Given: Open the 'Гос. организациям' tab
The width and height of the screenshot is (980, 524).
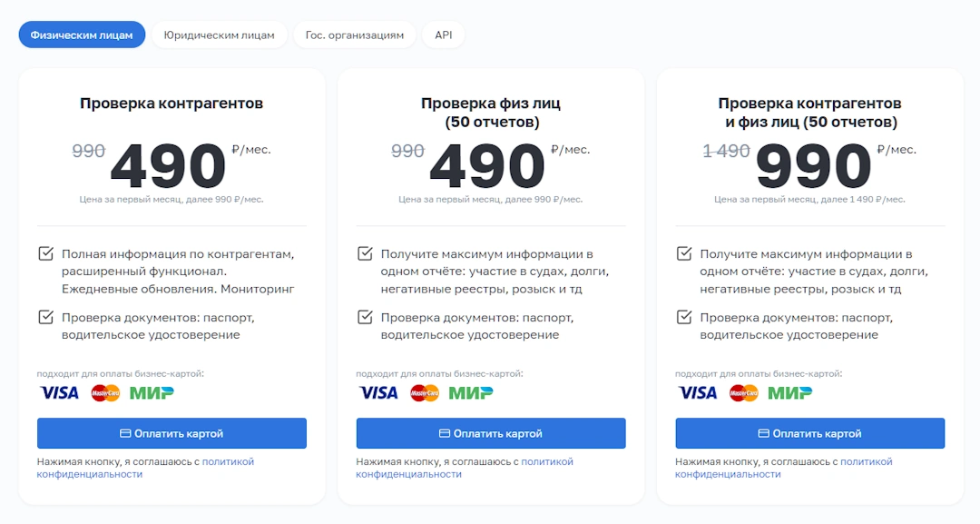Looking at the screenshot, I should 355,35.
